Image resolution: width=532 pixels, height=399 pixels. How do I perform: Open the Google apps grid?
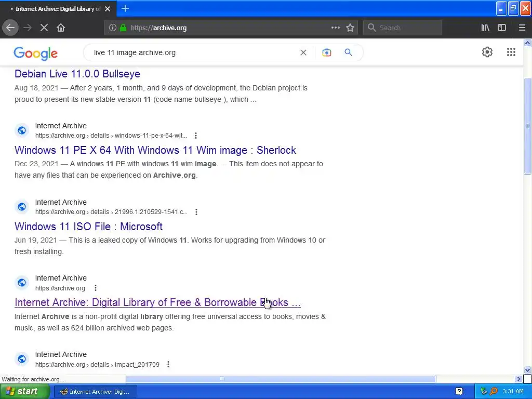coord(511,52)
